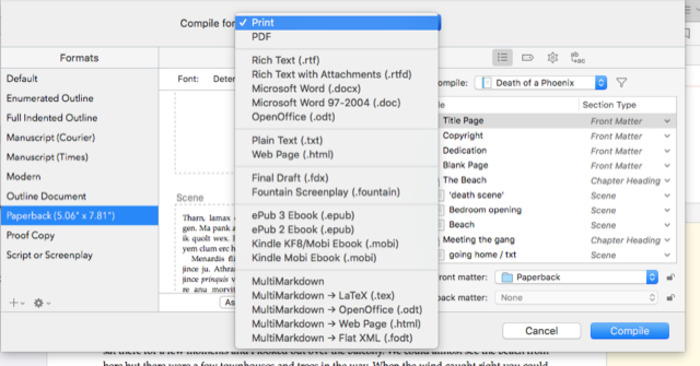The width and height of the screenshot is (700, 366).
Task: Select Outline Document format
Action: pos(79,196)
